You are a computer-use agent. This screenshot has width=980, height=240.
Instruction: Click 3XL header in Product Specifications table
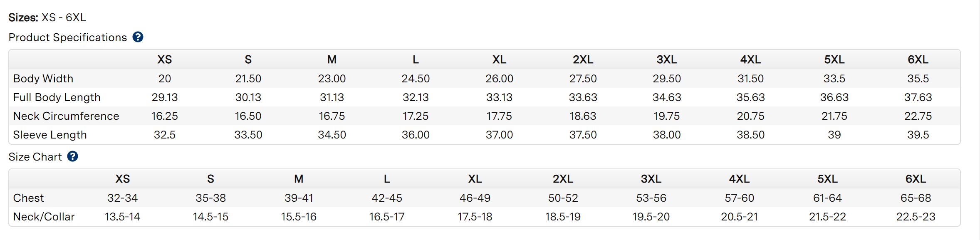coord(666,59)
